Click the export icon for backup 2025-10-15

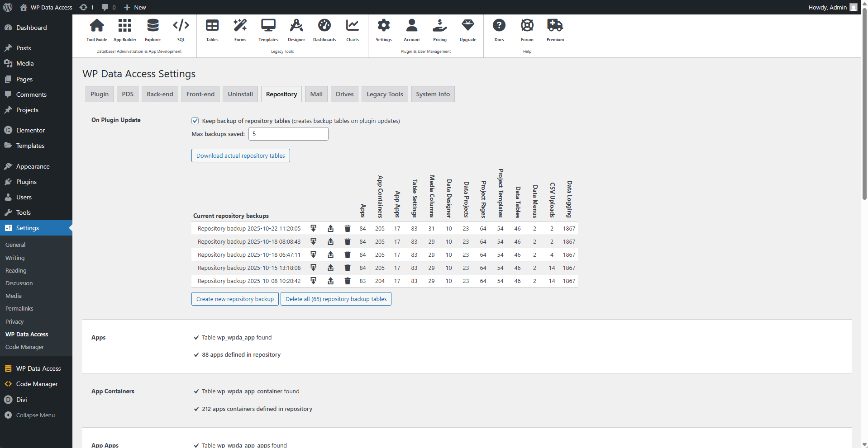[330, 268]
